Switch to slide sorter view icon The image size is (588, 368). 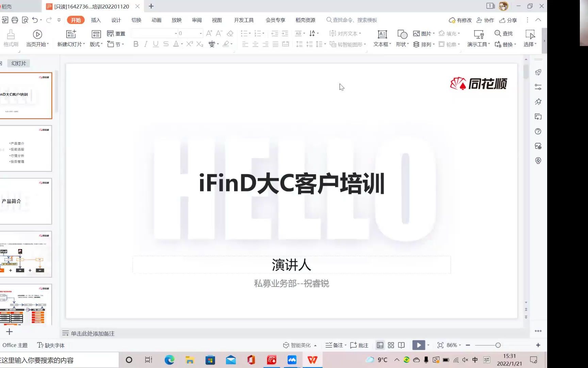click(391, 345)
